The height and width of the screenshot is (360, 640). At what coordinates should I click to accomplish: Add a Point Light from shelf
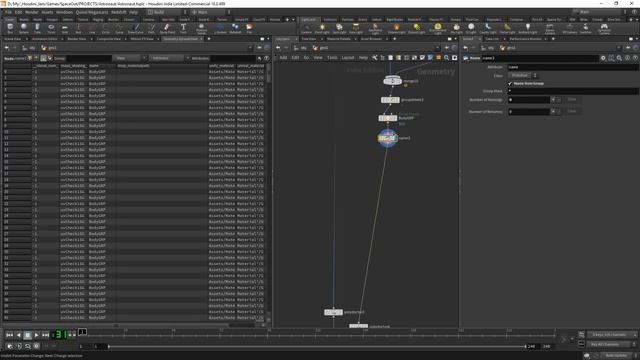coord(322,28)
